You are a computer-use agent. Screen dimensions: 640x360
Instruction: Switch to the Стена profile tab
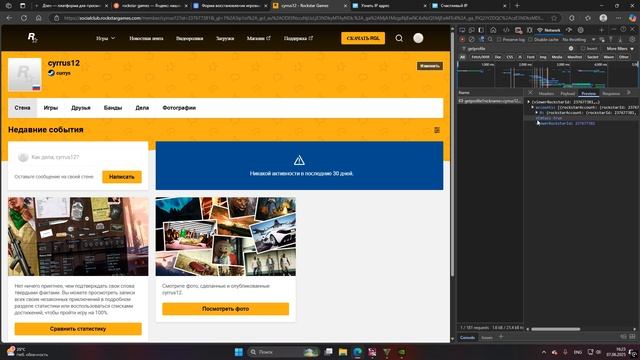pos(22,108)
